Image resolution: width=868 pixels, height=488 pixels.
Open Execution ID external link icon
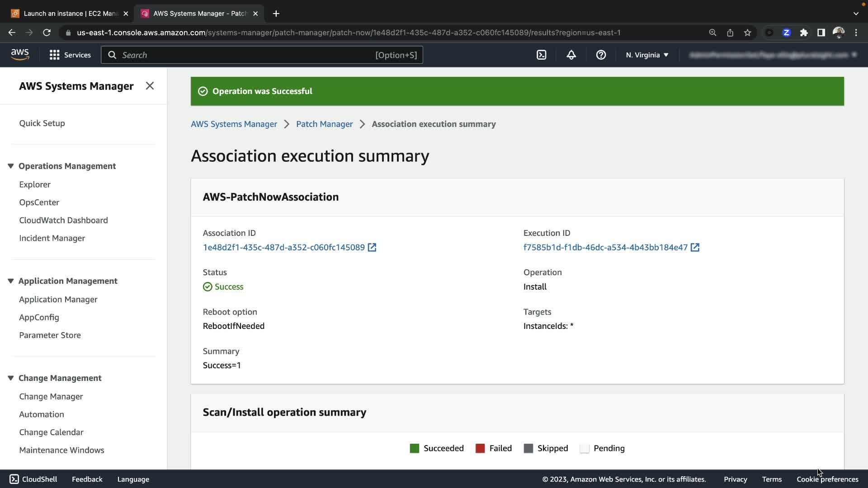[695, 248]
